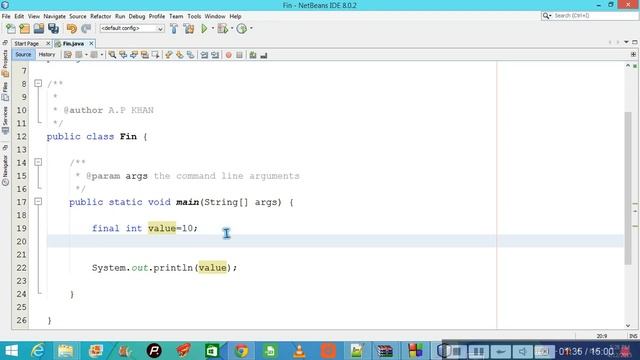Viewport: 640px width, 360px height.
Task: Switch editor to History view
Action: pyautogui.click(x=47, y=54)
